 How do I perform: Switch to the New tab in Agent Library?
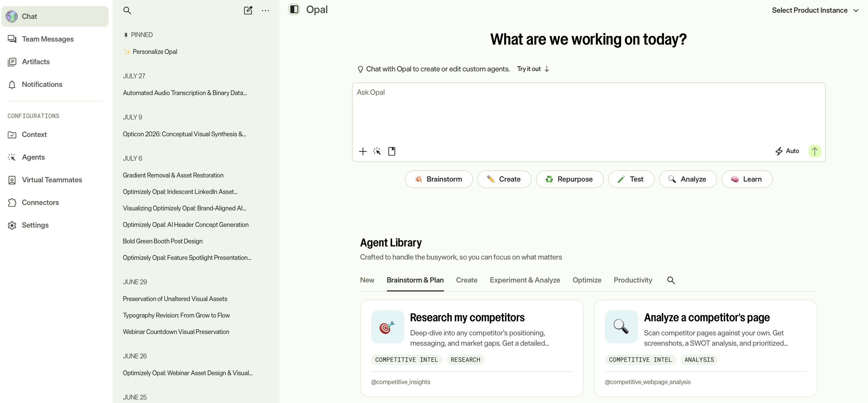367,280
